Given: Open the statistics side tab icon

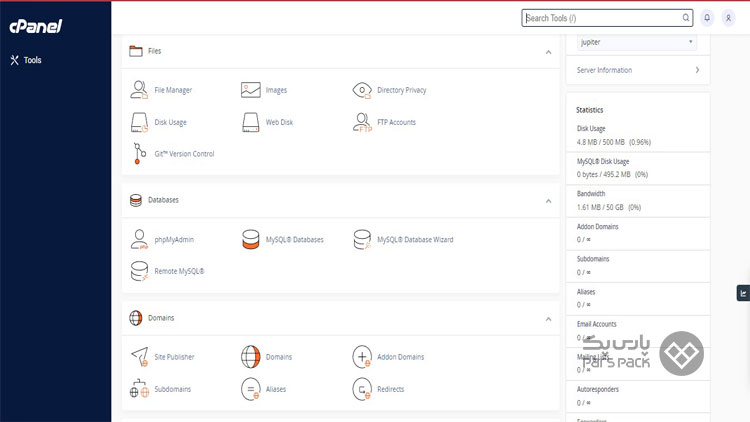Looking at the screenshot, I should pos(743,293).
